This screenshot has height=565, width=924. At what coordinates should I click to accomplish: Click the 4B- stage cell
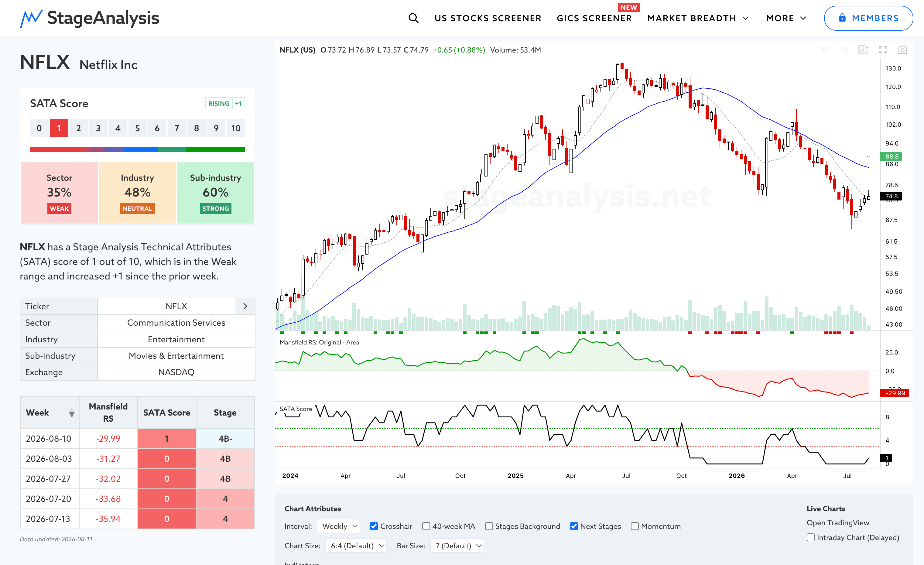(x=225, y=439)
